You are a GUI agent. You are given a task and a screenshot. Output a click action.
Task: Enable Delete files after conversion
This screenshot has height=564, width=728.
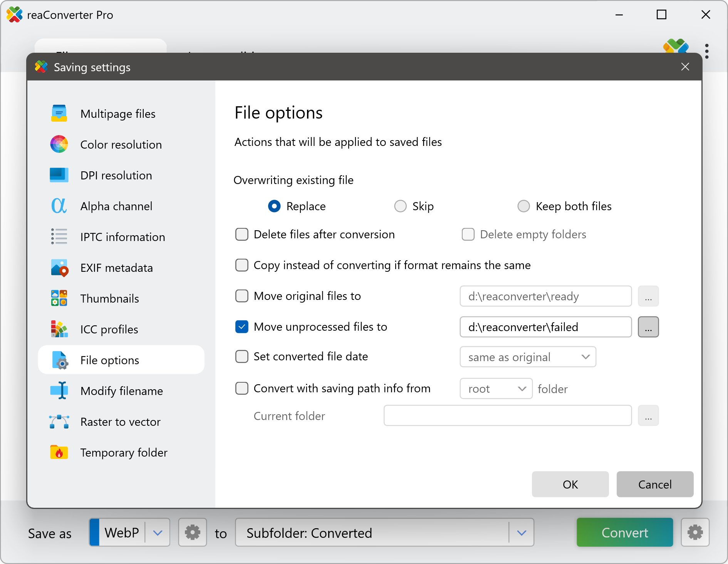pos(242,234)
